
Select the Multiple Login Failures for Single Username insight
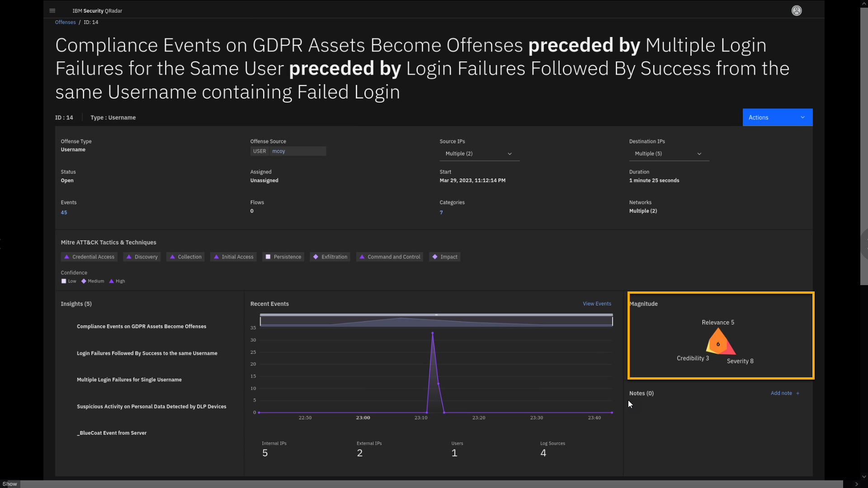pyautogui.click(x=129, y=380)
